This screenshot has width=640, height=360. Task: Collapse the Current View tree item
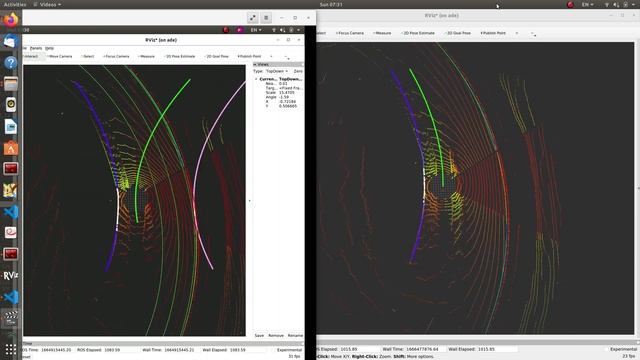[256, 79]
